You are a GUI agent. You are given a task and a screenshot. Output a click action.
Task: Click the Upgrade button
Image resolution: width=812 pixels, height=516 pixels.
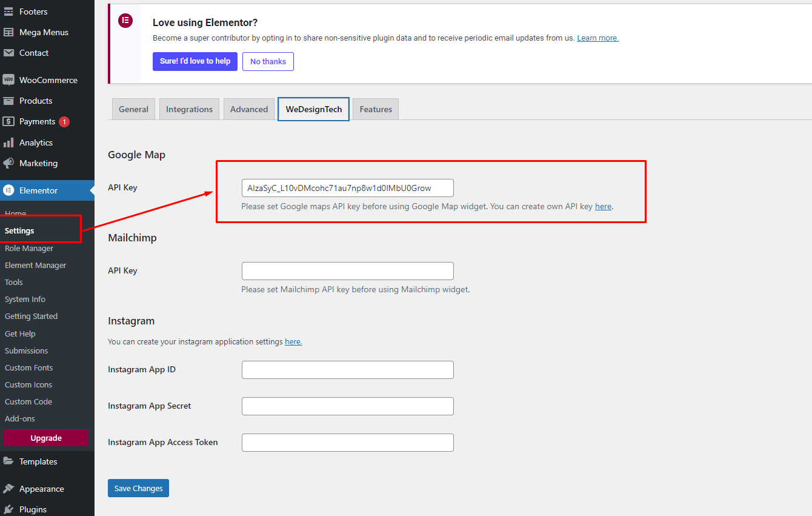pos(46,438)
